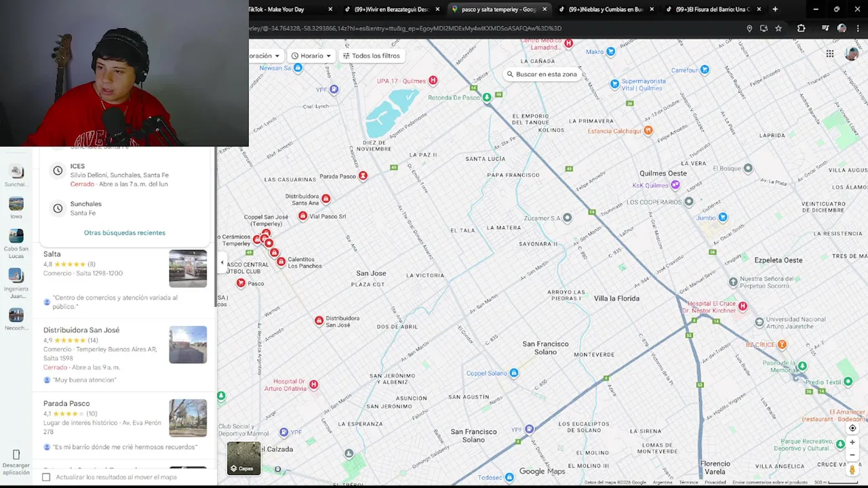
Task: Click the Hospital El Cruce map marker
Action: pyautogui.click(x=743, y=306)
